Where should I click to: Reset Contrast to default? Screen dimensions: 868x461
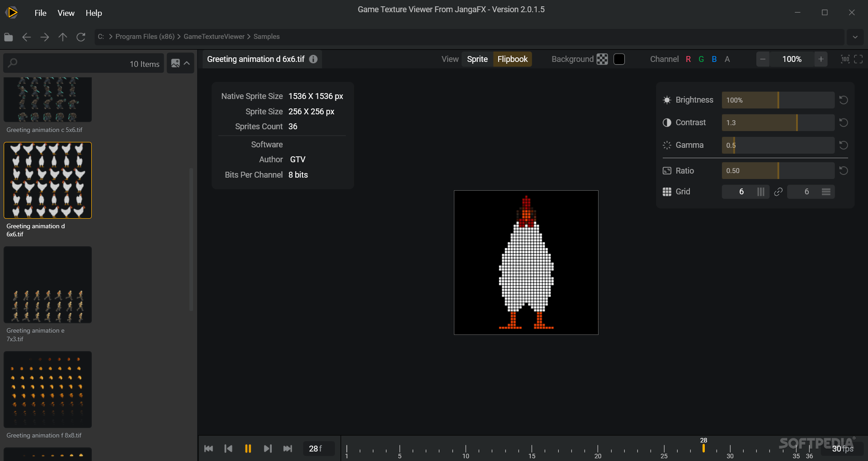point(843,122)
